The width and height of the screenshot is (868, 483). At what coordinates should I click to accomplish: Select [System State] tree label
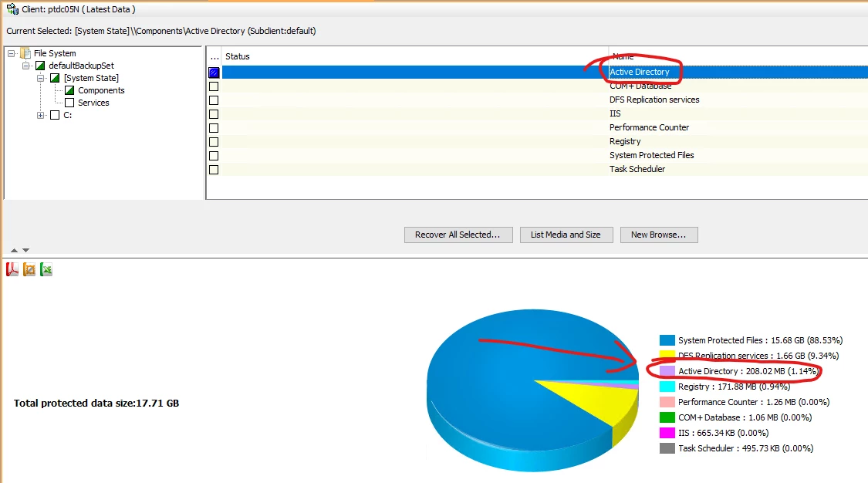pyautogui.click(x=91, y=78)
